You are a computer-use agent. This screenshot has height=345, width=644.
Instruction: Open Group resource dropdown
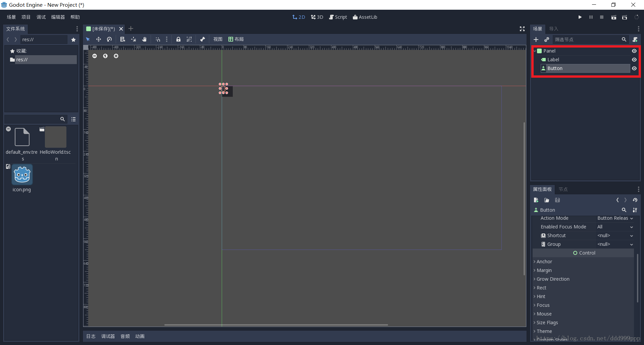(615, 244)
